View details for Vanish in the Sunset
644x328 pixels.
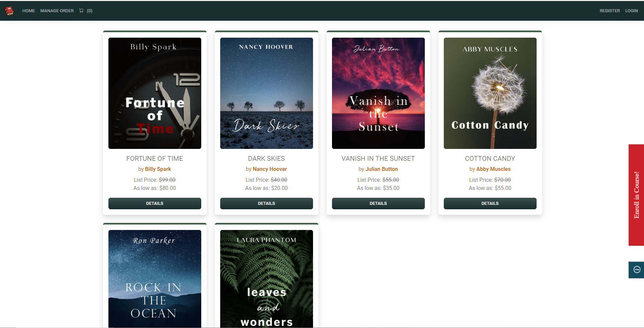click(378, 204)
